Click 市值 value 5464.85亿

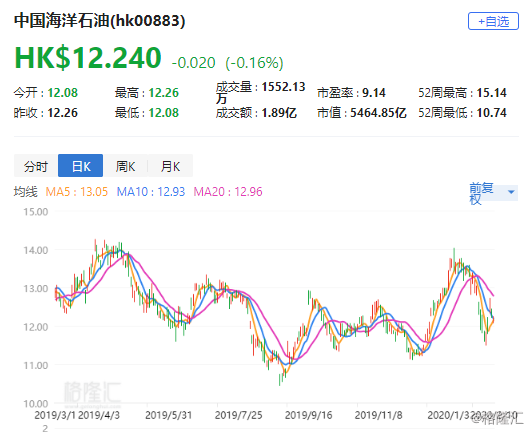(378, 112)
